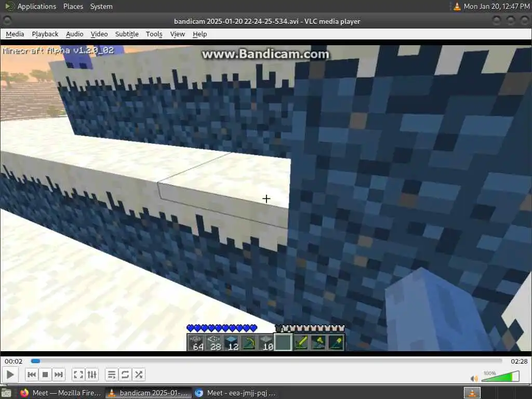Seek along the playback progress bar
Image resolution: width=532 pixels, height=399 pixels.
point(267,361)
